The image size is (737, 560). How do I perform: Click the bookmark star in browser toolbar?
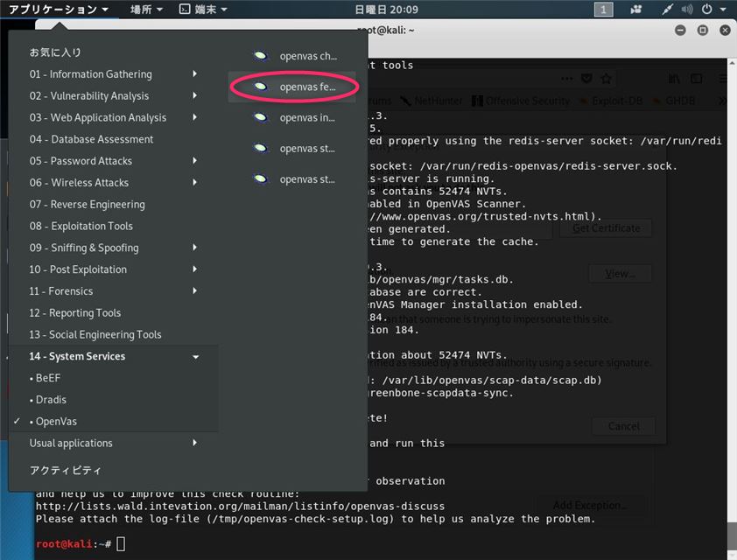(x=607, y=79)
